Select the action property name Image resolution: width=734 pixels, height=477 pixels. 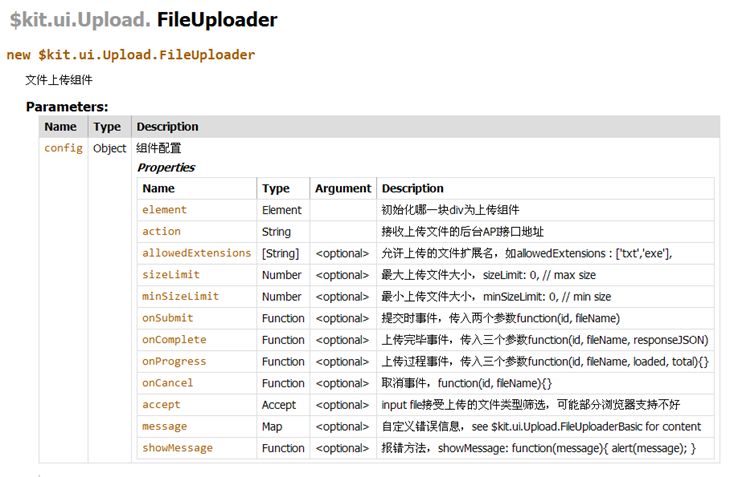161,232
